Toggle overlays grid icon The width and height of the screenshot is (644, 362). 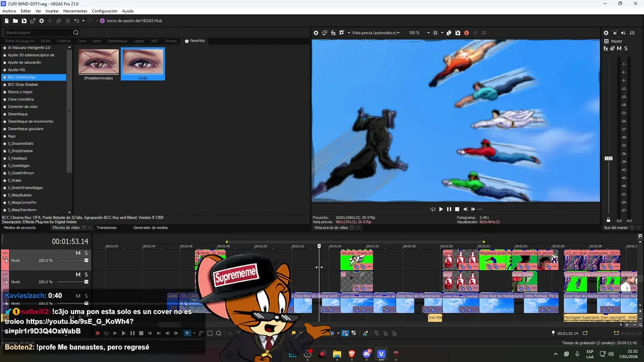pyautogui.click(x=435, y=33)
